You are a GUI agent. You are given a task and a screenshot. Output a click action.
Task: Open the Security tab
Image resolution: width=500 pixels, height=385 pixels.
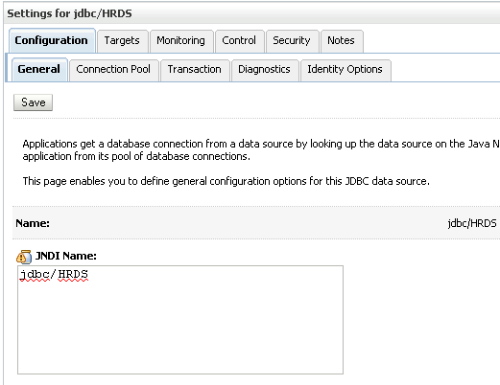292,41
